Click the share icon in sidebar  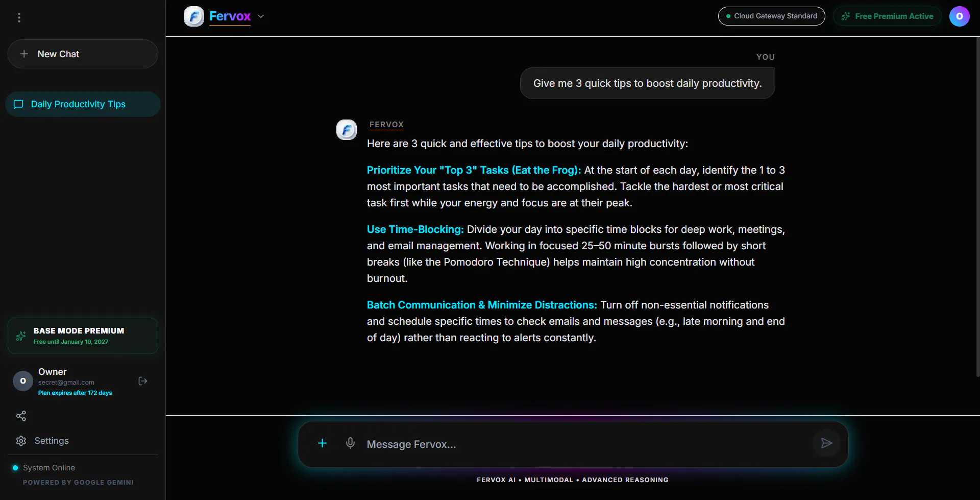[21, 416]
